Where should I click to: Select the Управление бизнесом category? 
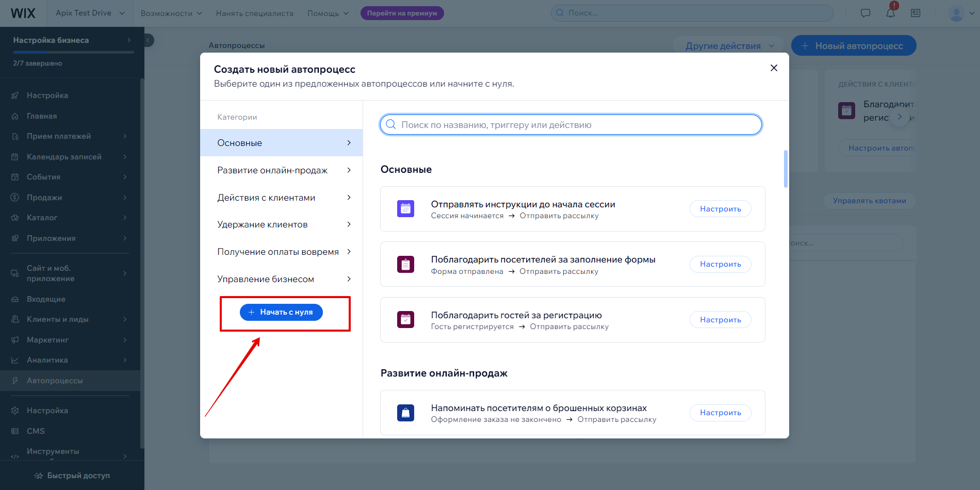[x=282, y=279]
